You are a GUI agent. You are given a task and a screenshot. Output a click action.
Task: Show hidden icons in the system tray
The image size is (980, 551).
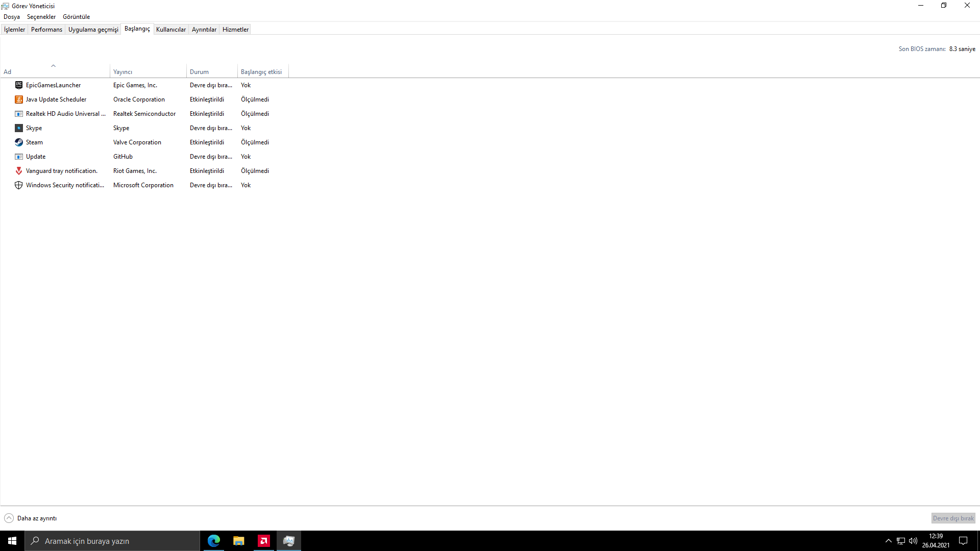tap(888, 541)
